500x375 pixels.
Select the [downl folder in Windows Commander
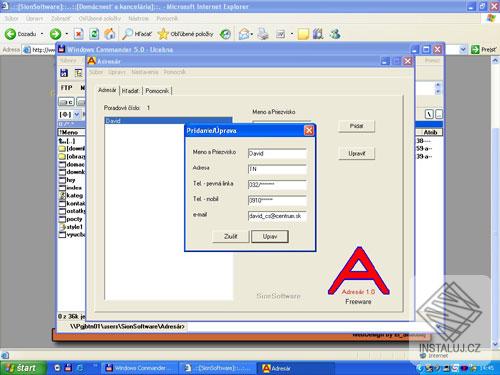pyautogui.click(x=72, y=148)
